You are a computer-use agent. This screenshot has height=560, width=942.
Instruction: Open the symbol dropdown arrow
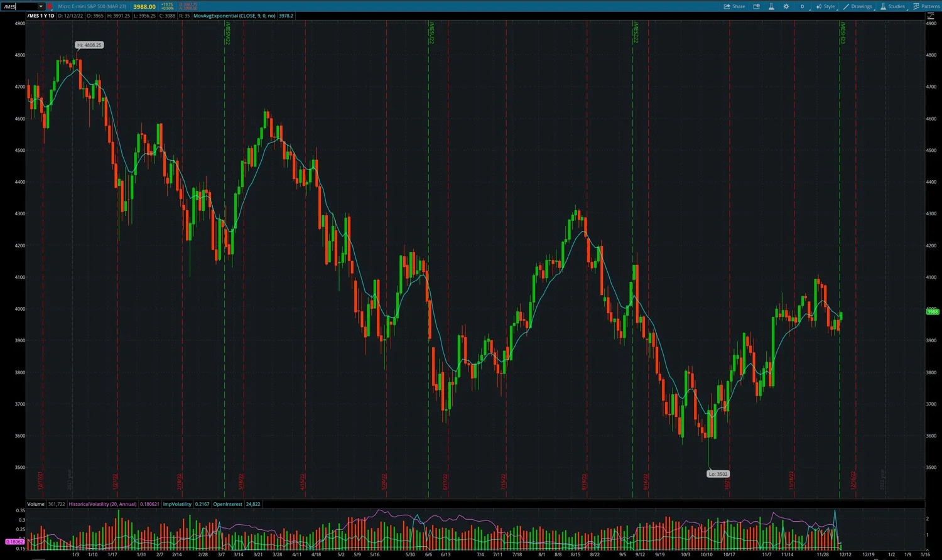click(x=40, y=6)
